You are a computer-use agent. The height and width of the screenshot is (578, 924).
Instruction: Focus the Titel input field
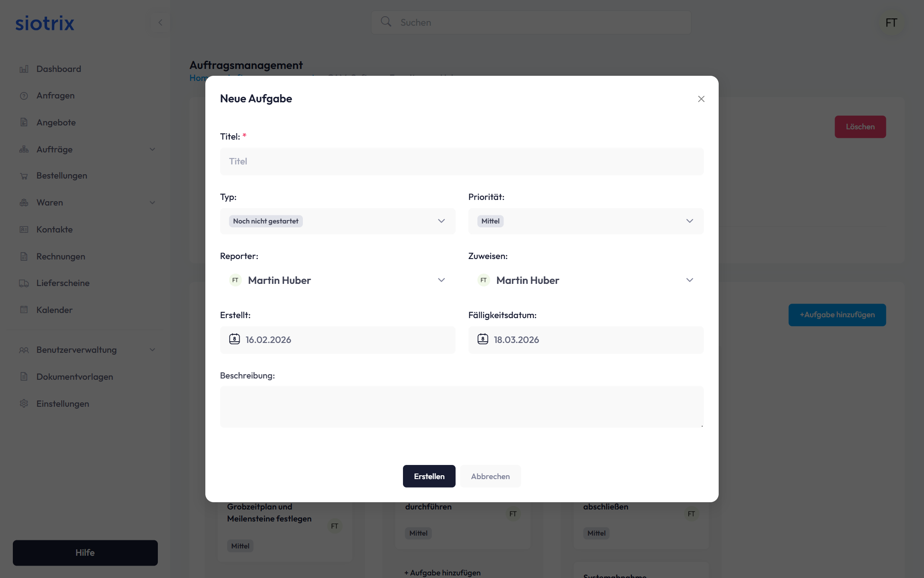pyautogui.click(x=462, y=161)
